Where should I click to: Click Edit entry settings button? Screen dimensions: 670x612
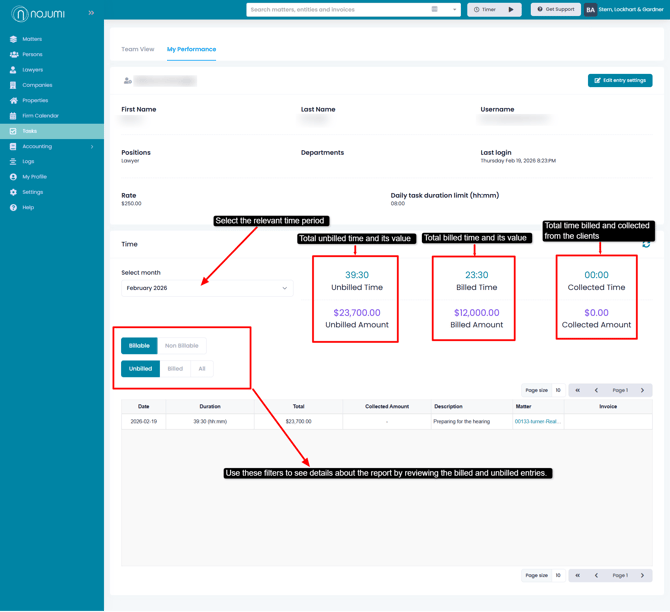pyautogui.click(x=620, y=81)
